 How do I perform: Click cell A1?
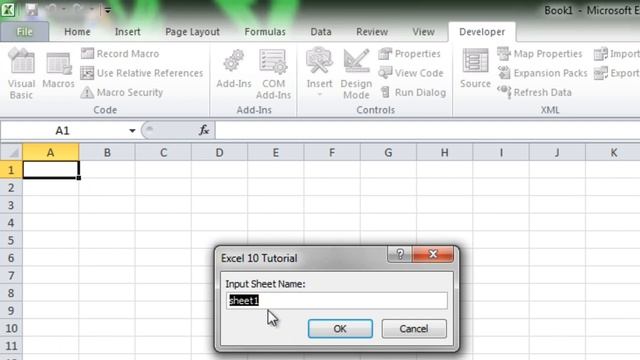tap(51, 170)
